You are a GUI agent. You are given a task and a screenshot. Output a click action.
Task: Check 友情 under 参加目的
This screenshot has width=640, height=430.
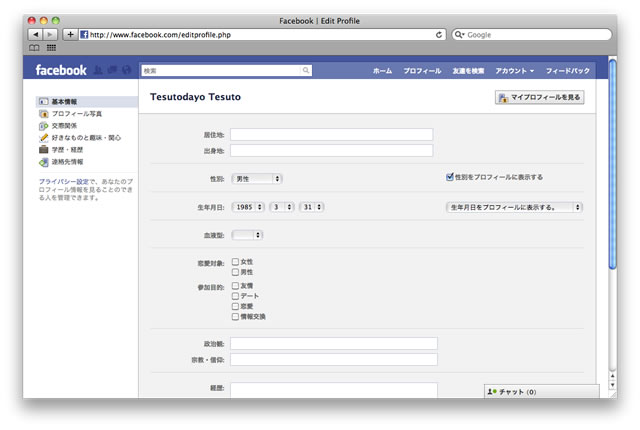click(x=236, y=286)
